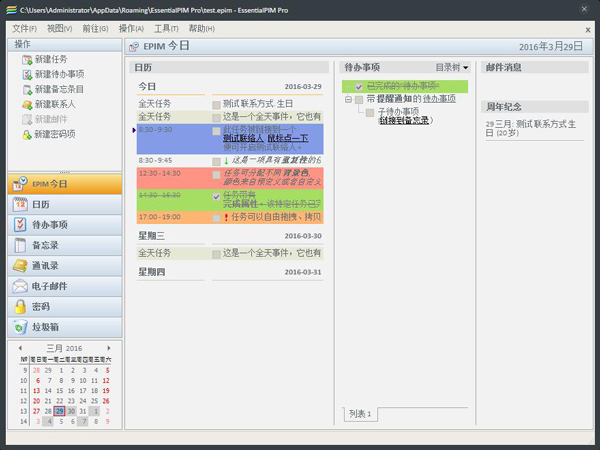
Task: Check the 17:00-19:00 orange task box
Action: tap(216, 218)
